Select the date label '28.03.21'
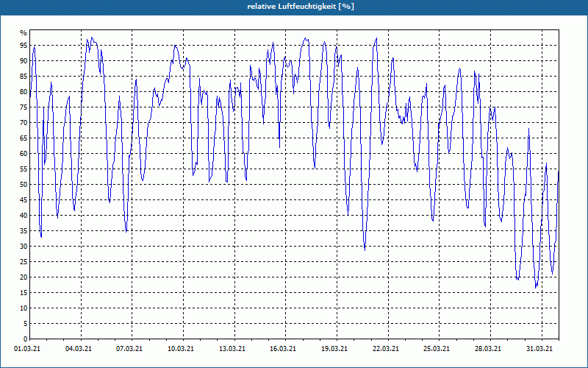 489,349
